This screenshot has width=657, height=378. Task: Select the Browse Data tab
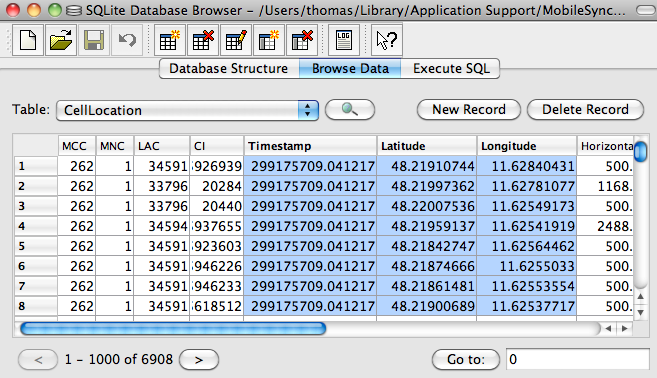click(x=350, y=68)
